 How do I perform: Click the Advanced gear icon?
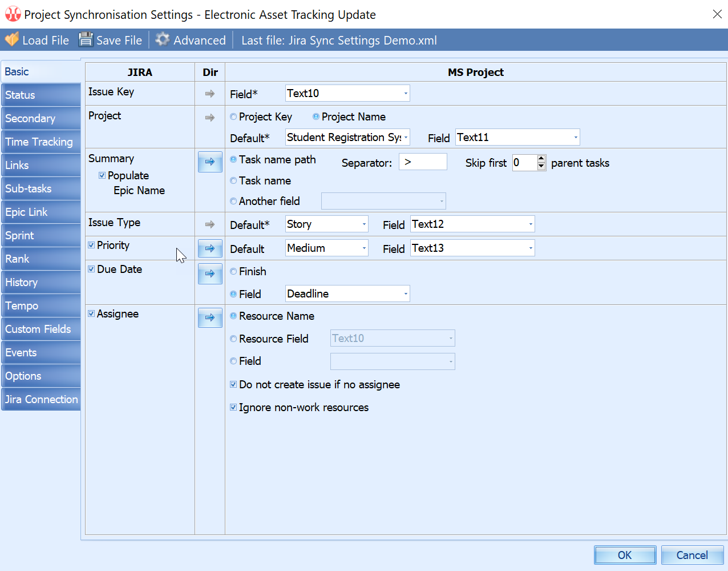163,39
